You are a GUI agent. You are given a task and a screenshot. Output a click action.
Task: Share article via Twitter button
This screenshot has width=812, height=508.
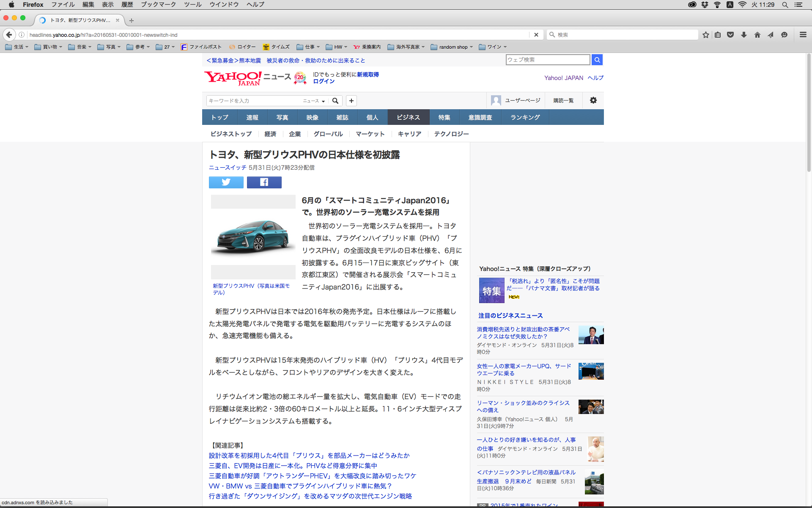tap(226, 182)
